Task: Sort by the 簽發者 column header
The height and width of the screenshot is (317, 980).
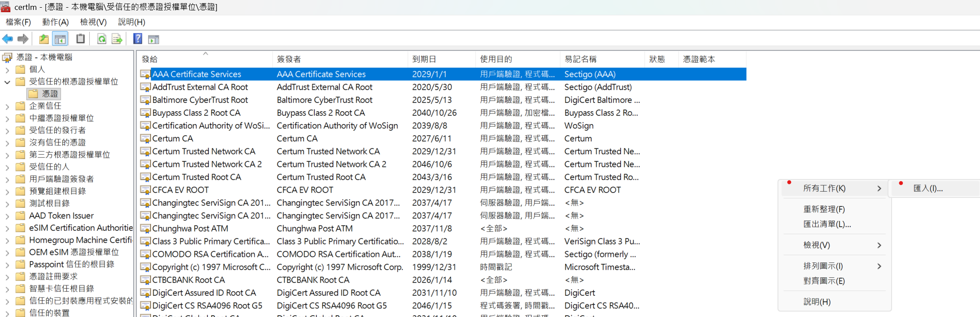Action: click(x=340, y=59)
